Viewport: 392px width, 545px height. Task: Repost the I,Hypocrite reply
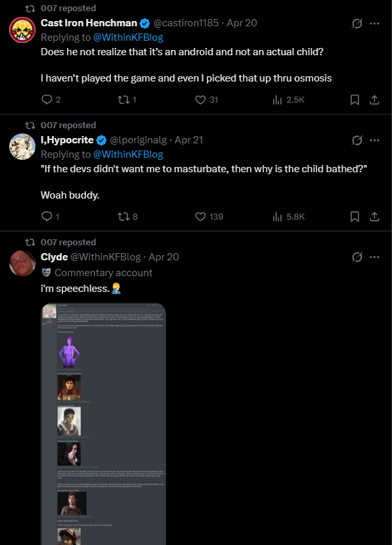point(127,216)
